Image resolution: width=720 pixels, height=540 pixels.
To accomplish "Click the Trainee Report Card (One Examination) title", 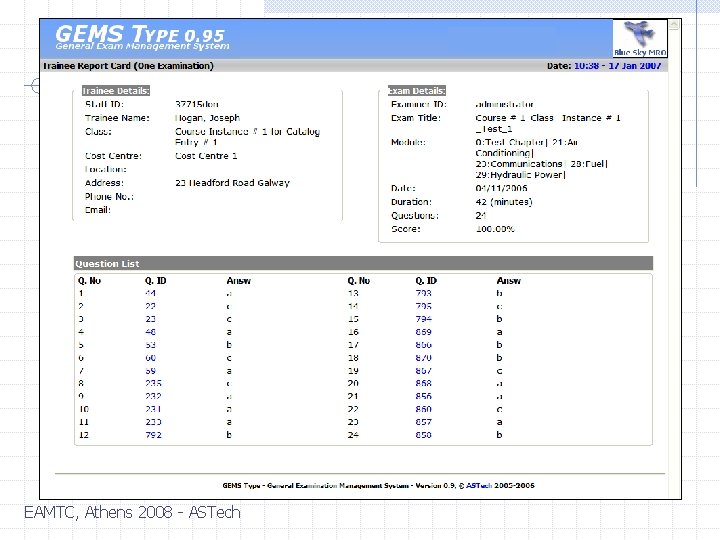I will click(128, 66).
